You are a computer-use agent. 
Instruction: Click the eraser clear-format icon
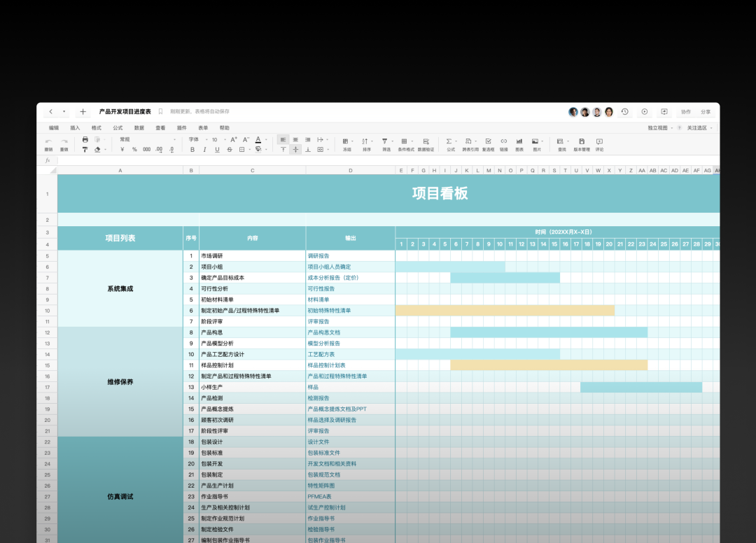pos(97,150)
